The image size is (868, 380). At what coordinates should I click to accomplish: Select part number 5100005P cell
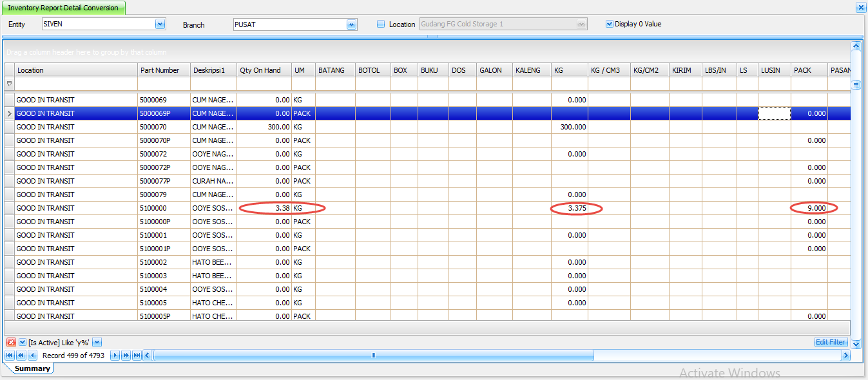[164, 316]
